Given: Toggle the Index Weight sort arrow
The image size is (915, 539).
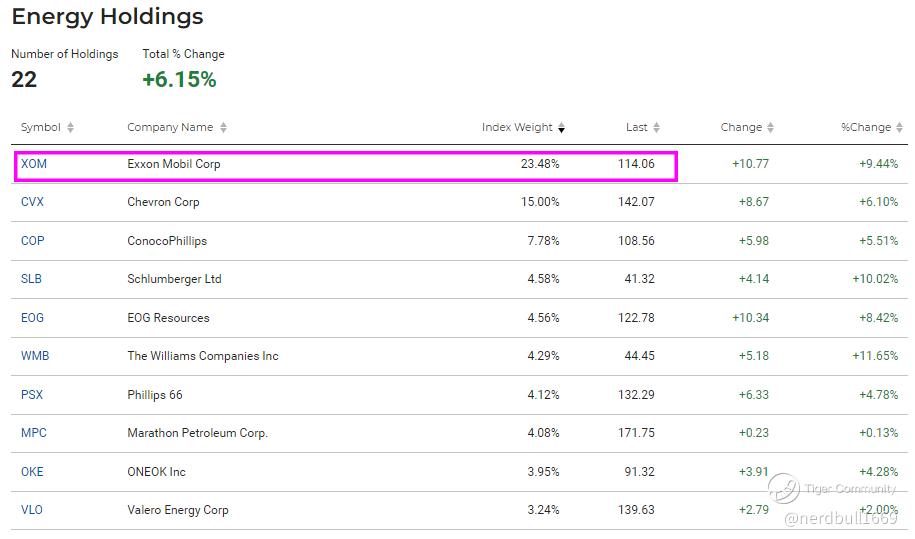Looking at the screenshot, I should pyautogui.click(x=562, y=128).
